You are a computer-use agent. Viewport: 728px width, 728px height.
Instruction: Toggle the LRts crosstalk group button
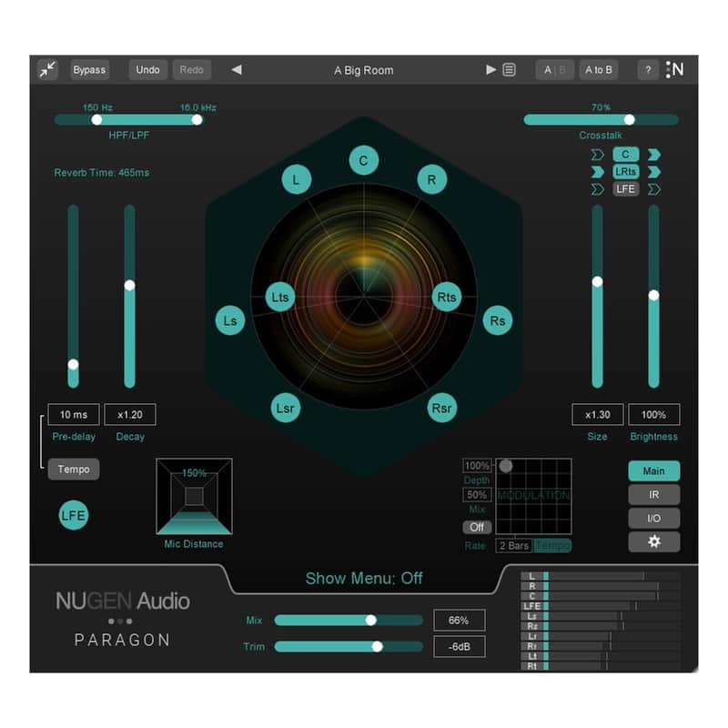point(625,172)
